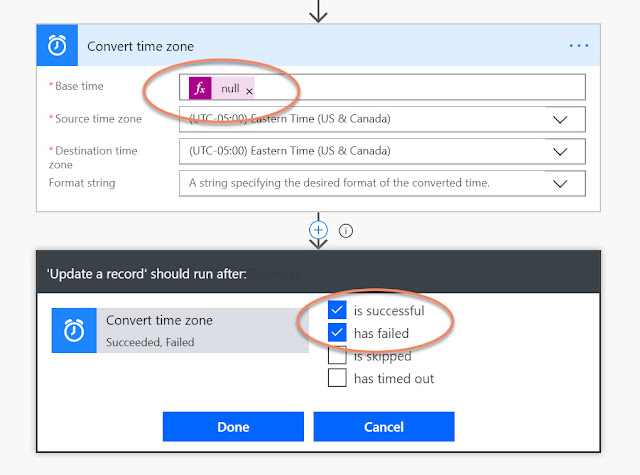
Task: Click the plus insert step icon
Action: (x=319, y=230)
